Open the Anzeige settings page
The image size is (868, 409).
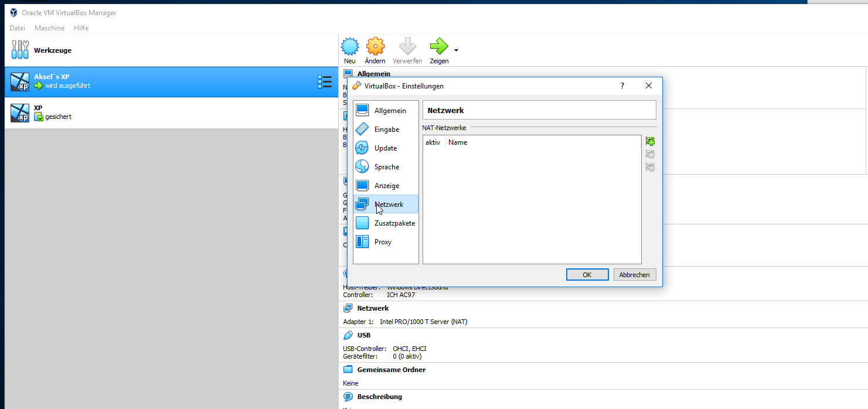click(x=386, y=186)
